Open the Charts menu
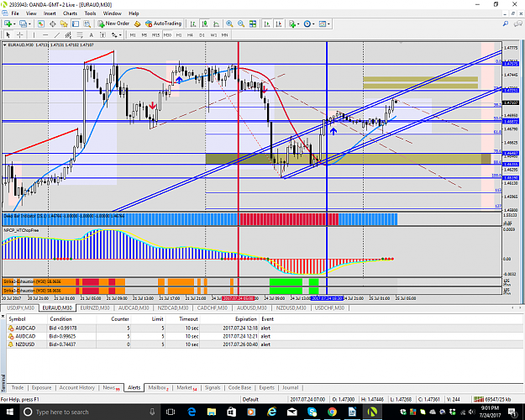The image size is (525, 420). (70, 13)
